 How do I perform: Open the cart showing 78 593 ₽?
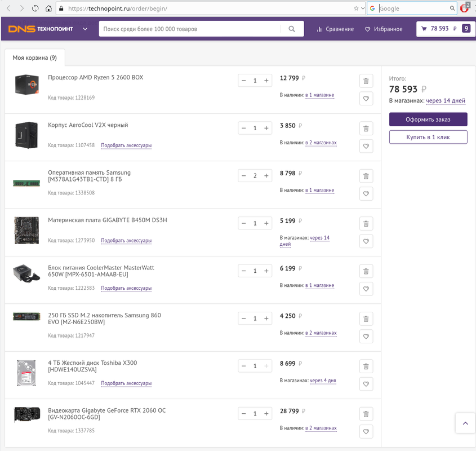[446, 29]
